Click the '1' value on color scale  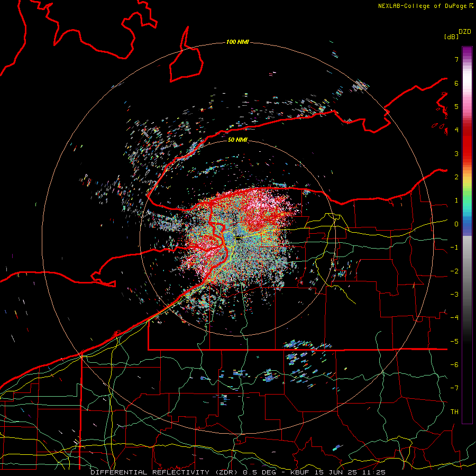point(456,200)
